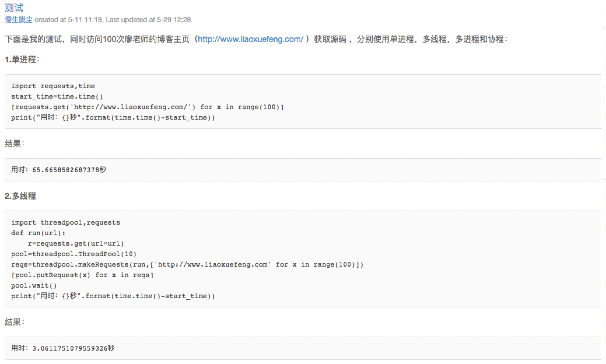
Task: Click the print line in first code block
Action: [x=113, y=118]
